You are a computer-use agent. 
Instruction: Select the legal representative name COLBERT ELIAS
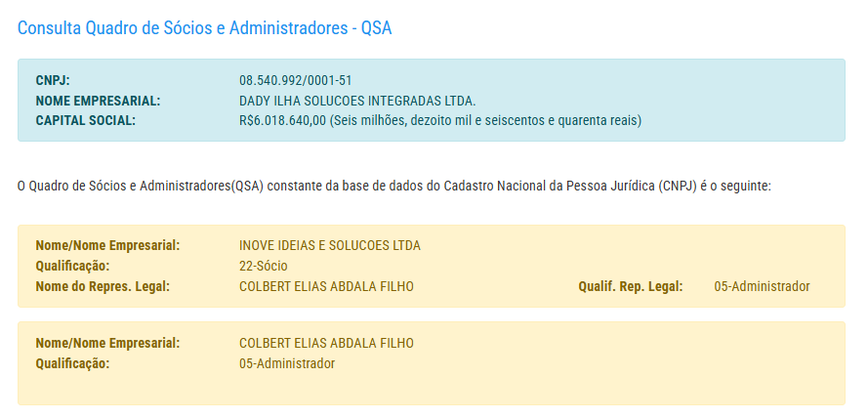point(326,286)
